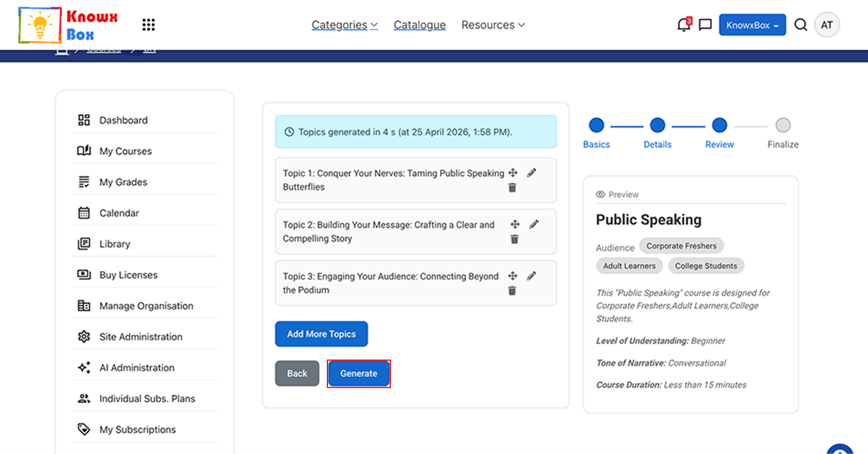Click the Course Duration text
Viewport: 868px width, 454px height.
[x=671, y=385]
